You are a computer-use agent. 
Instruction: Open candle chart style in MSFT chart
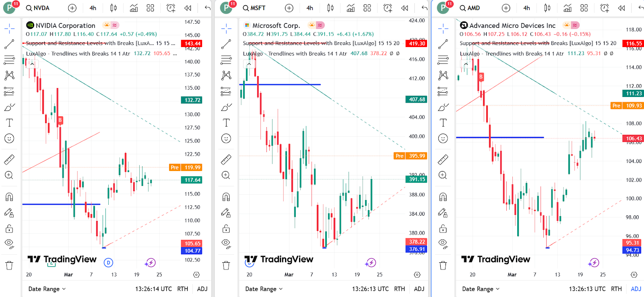click(330, 8)
